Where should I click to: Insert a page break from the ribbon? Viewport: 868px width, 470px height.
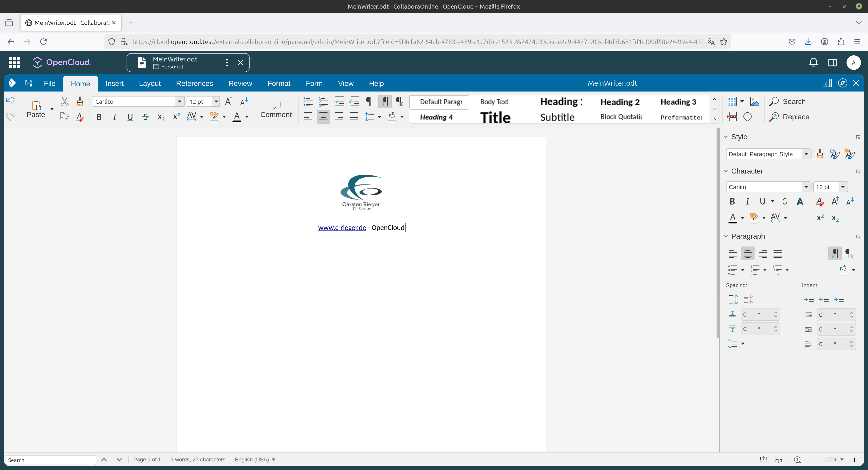coord(732,117)
